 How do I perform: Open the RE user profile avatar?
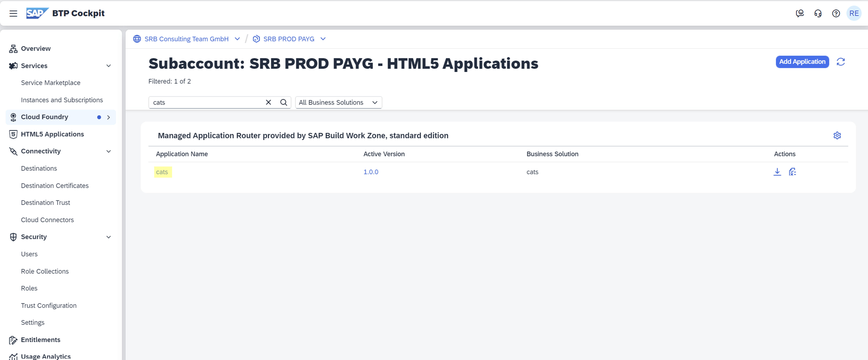pyautogui.click(x=854, y=14)
